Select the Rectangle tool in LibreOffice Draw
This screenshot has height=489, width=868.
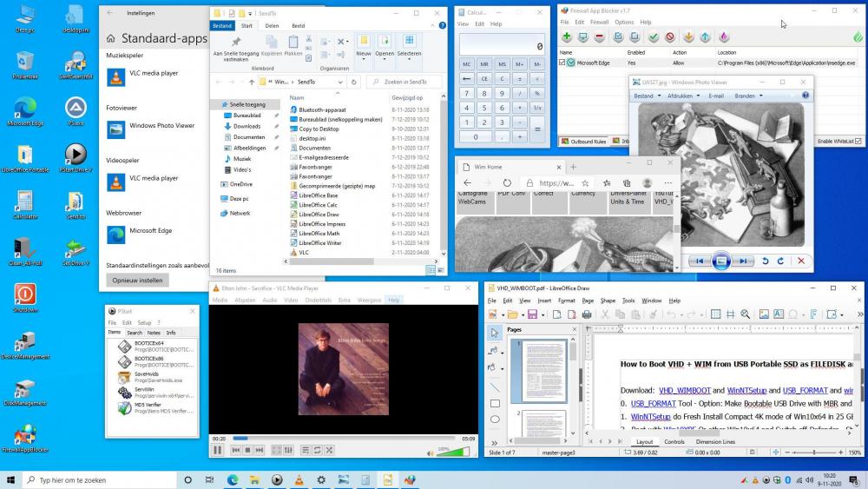point(495,403)
